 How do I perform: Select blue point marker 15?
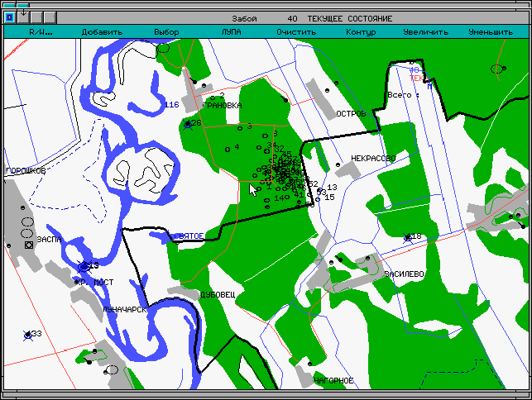(319, 198)
